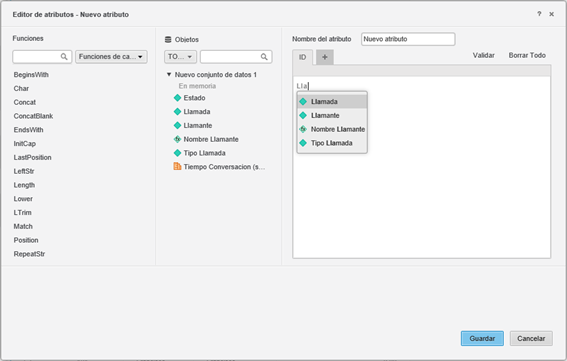Click the search icon in Objetos box
567x361 pixels.
tap(264, 57)
